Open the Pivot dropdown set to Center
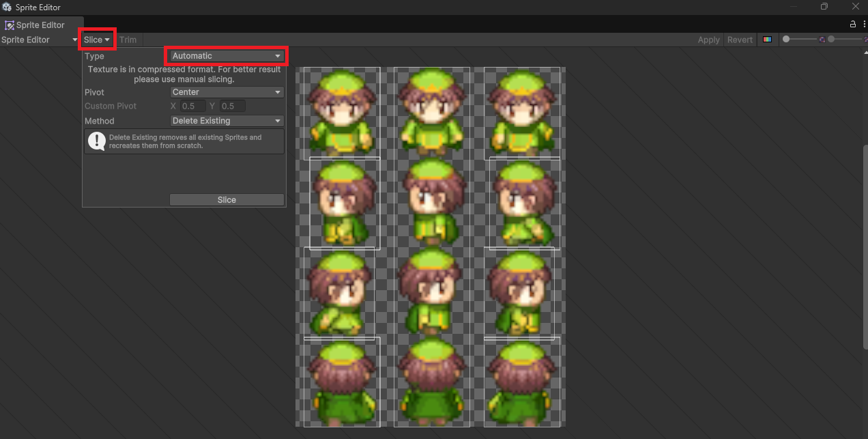Viewport: 868px width, 439px height. [x=227, y=91]
